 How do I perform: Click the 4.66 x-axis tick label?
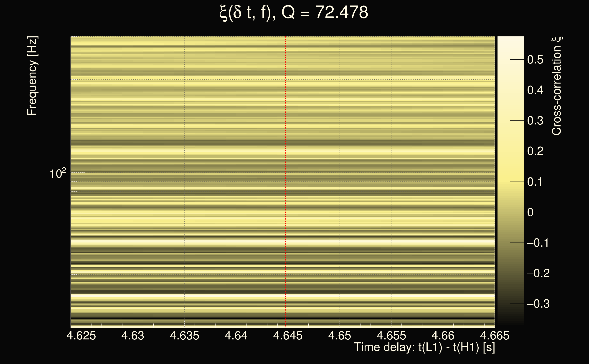click(443, 336)
